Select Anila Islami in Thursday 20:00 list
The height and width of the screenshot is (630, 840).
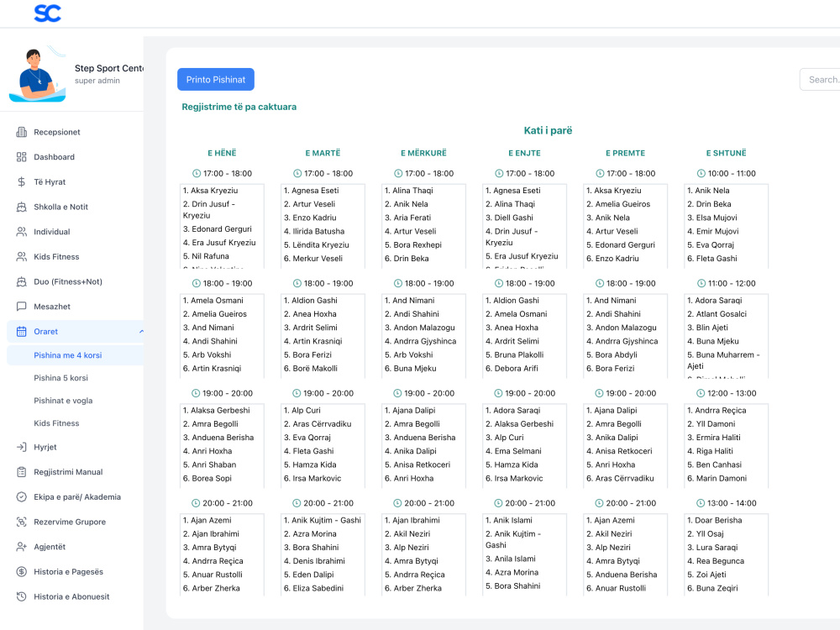510,559
